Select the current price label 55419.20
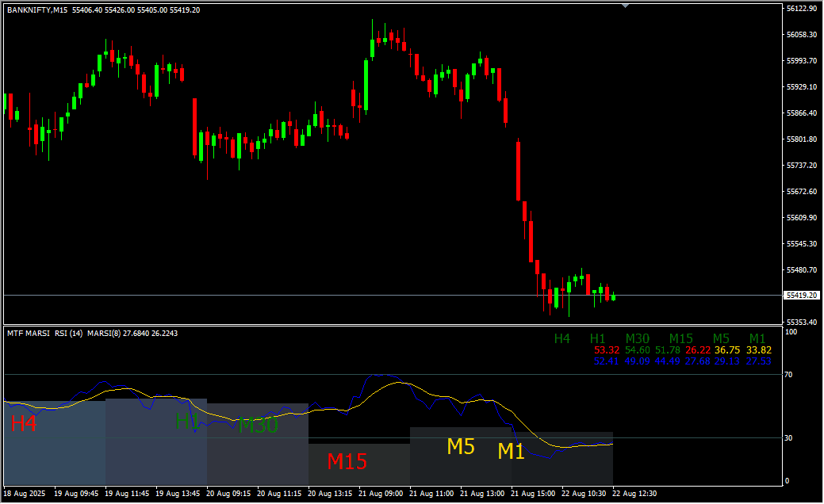Screen dimensions: 824x504 click(x=801, y=296)
